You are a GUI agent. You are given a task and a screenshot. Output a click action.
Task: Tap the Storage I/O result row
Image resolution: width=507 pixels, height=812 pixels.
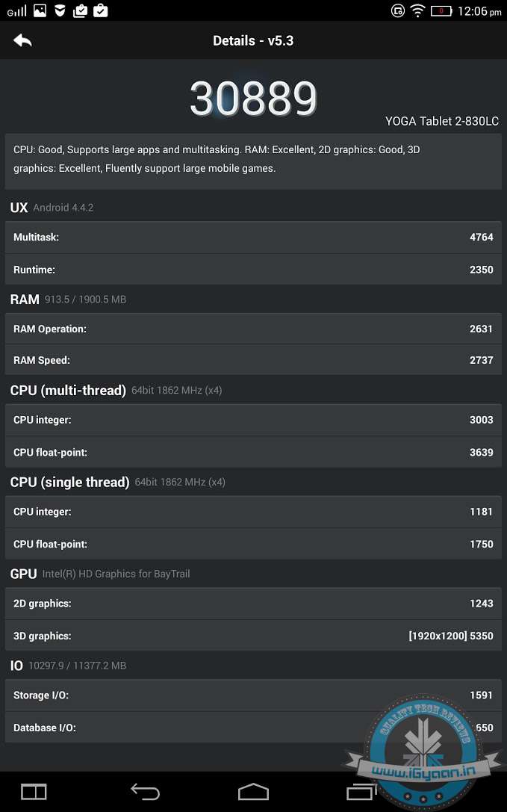click(x=253, y=695)
